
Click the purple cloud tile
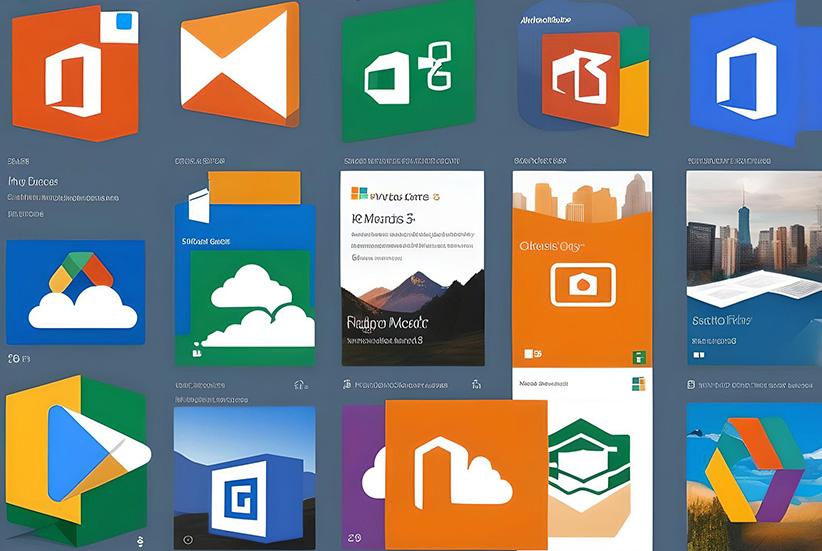(x=362, y=465)
